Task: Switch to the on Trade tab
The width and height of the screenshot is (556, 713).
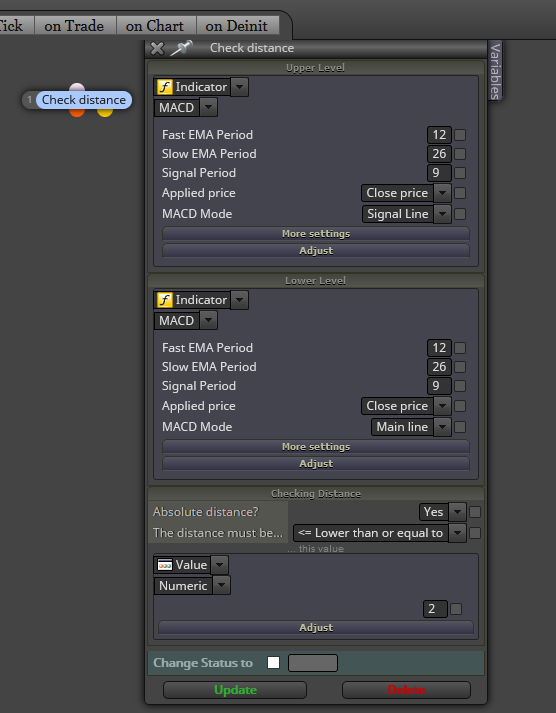Action: coord(75,25)
